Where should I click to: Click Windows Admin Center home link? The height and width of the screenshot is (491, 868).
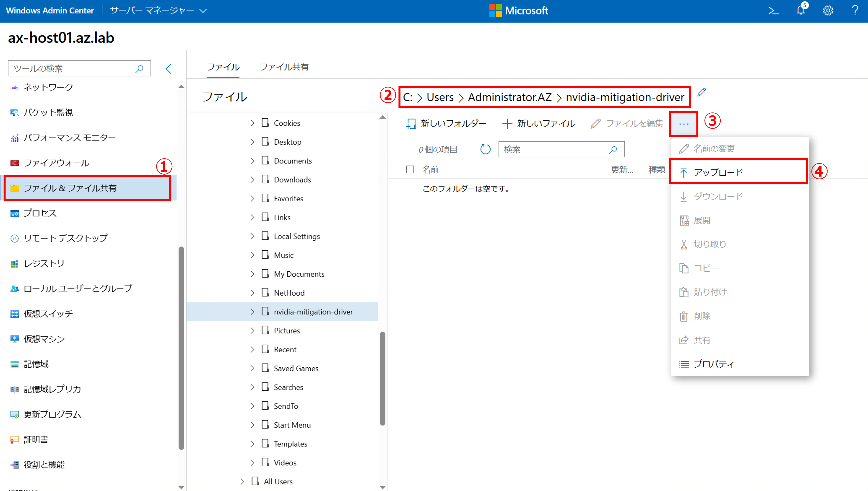(50, 11)
